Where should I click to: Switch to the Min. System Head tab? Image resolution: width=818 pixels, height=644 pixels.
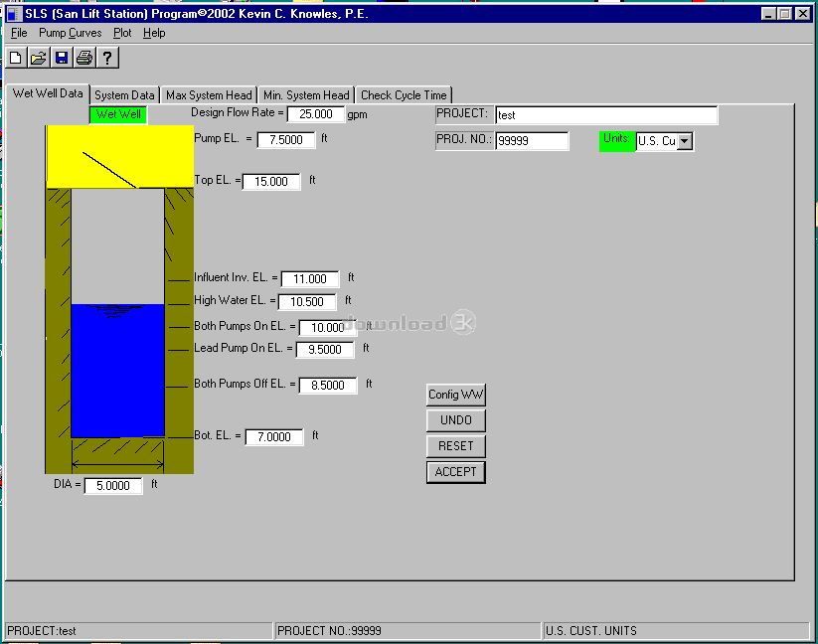coord(306,95)
